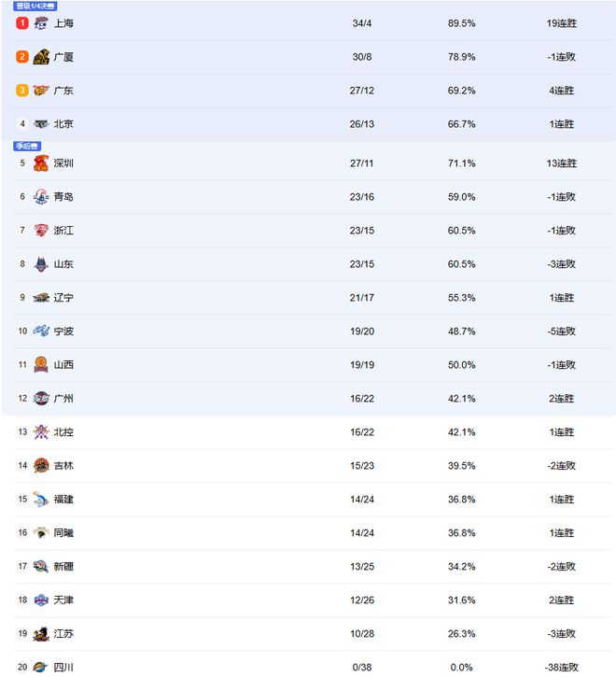Click the 青岛 team logo icon
This screenshot has height=677, width=616.
[x=40, y=197]
